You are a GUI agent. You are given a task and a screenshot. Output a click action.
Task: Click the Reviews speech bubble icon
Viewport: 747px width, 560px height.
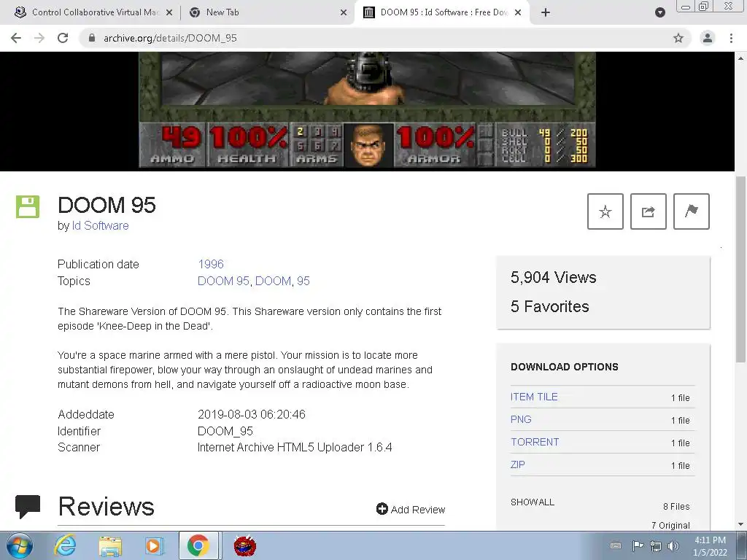tap(28, 507)
